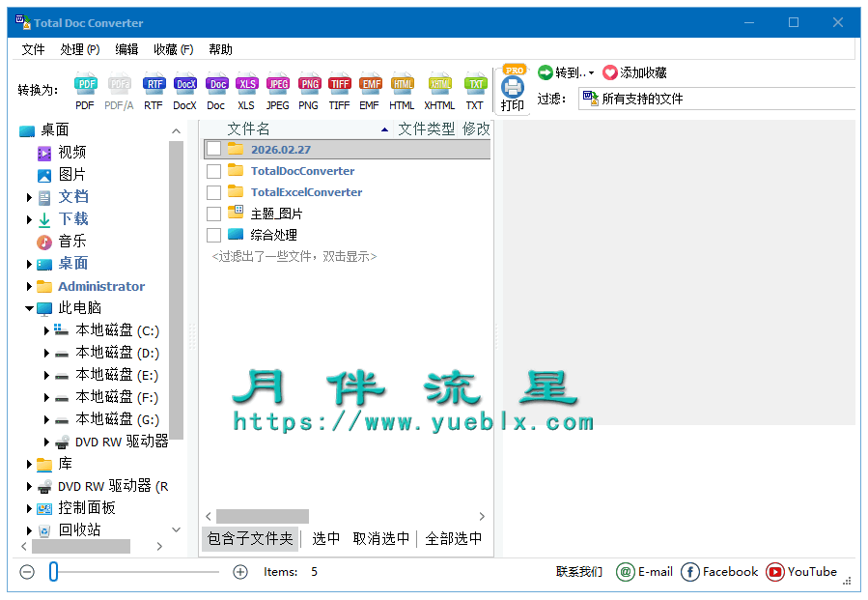
Task: Tick checkbox for 2026.02.27 folder
Action: pyautogui.click(x=213, y=149)
